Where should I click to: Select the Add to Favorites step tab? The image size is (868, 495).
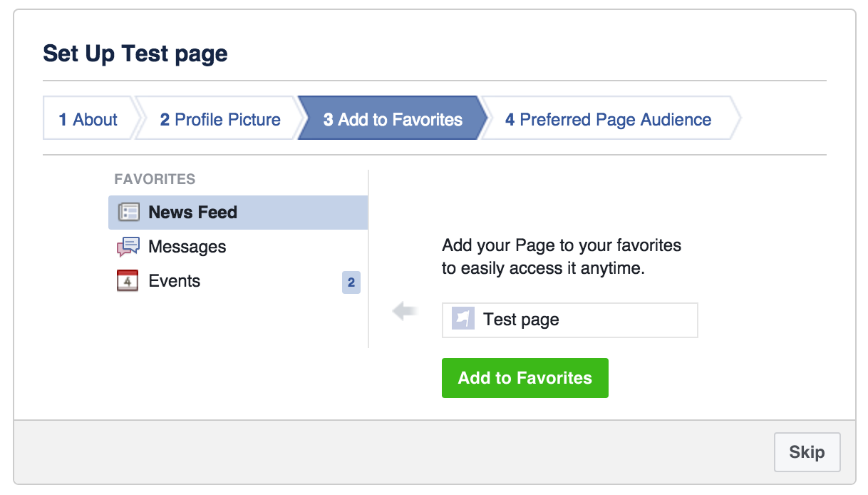tap(393, 119)
